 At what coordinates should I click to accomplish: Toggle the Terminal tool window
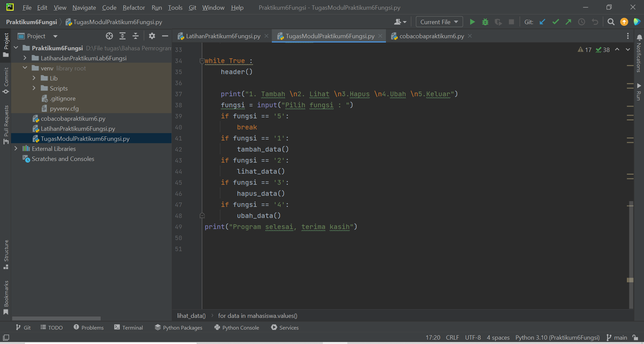point(129,328)
